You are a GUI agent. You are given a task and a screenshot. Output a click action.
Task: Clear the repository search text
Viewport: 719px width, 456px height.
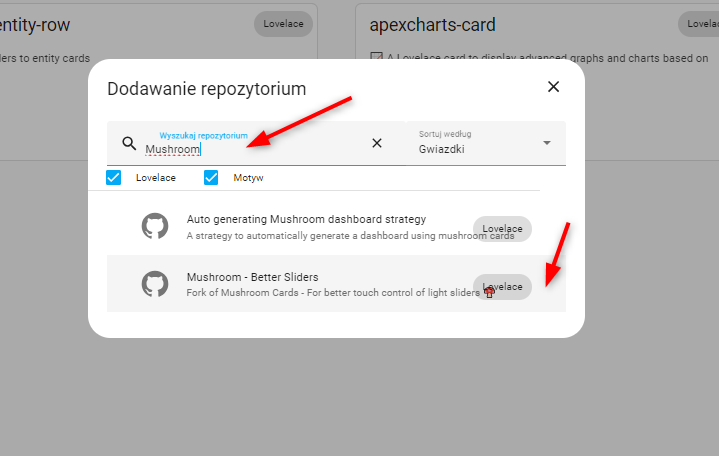tap(377, 143)
